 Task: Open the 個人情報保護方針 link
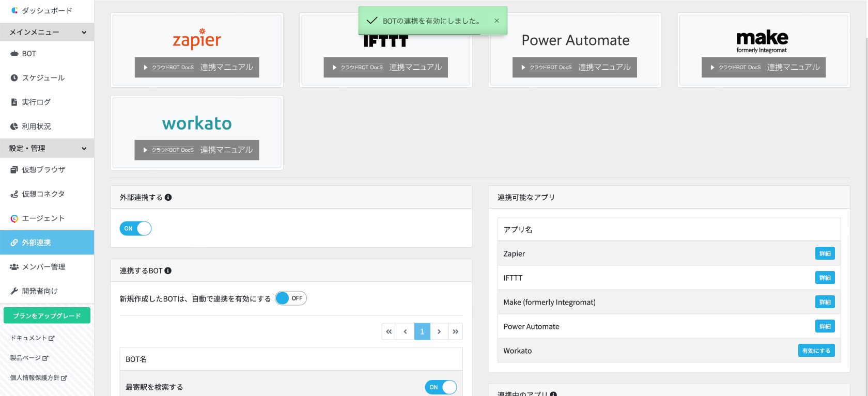click(x=39, y=378)
